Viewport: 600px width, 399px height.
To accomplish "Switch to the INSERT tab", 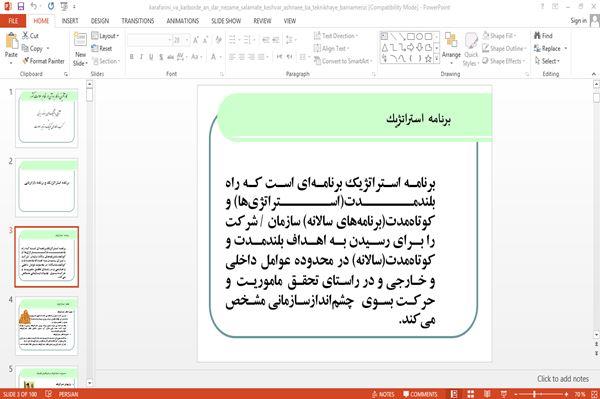I will [x=70, y=21].
